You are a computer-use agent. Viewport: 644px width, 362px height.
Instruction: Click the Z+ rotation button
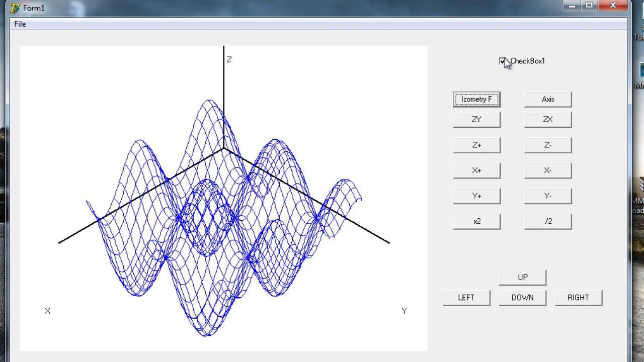pos(476,145)
